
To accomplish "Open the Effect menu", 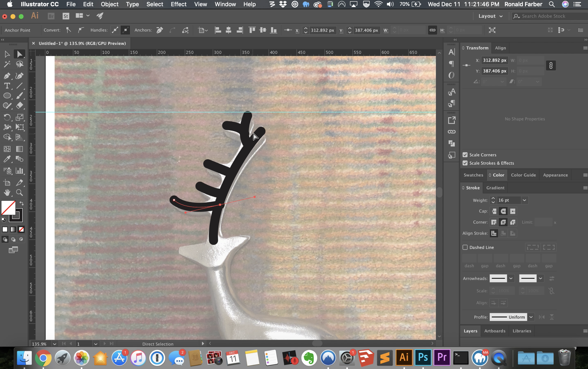I will pyautogui.click(x=179, y=4).
